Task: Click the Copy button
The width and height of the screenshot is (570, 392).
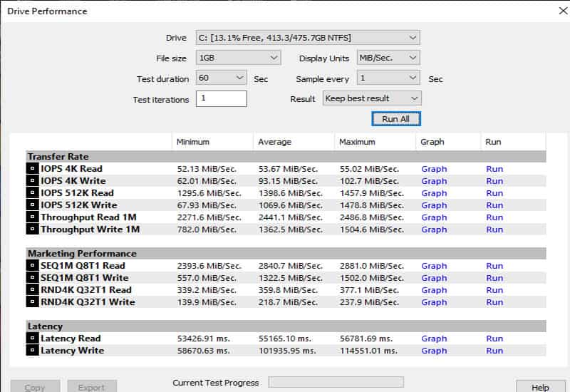Action: click(x=35, y=387)
